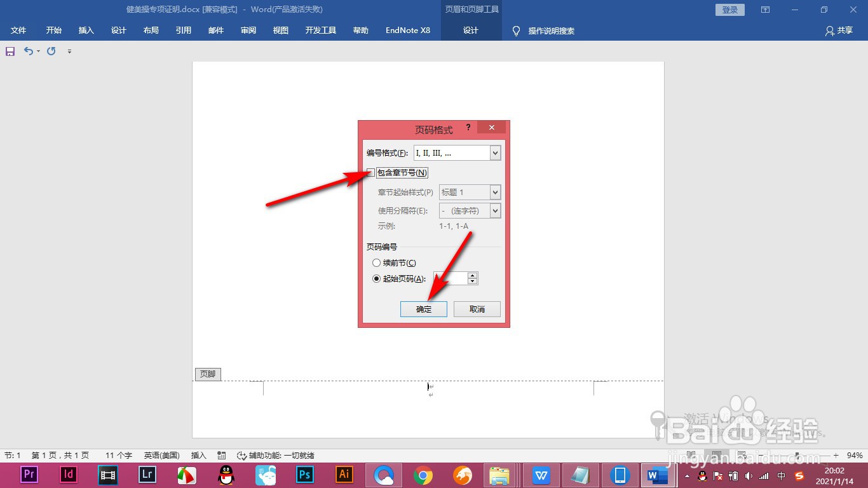Click the phone assistant icon on taskbar
The image size is (868, 488).
click(x=620, y=475)
